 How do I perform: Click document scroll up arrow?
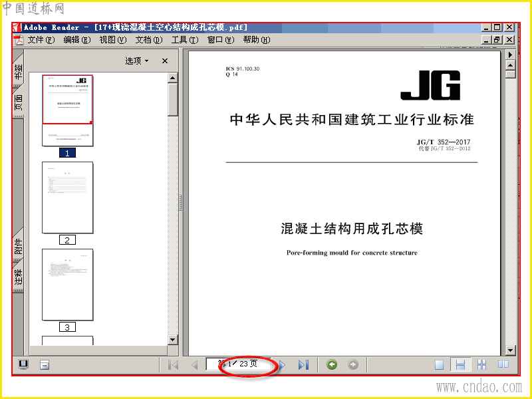[510, 65]
